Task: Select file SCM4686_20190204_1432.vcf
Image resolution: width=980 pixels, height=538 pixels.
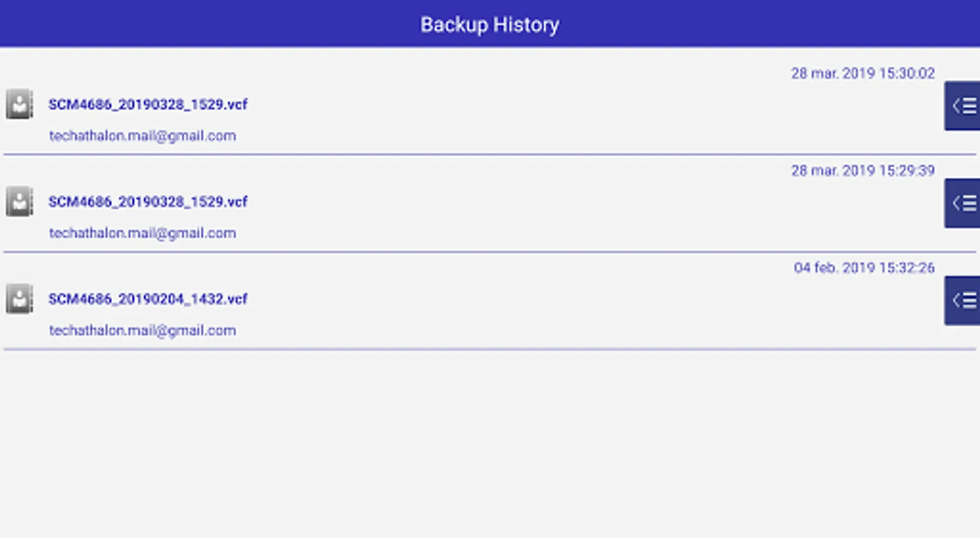Action: 148,299
